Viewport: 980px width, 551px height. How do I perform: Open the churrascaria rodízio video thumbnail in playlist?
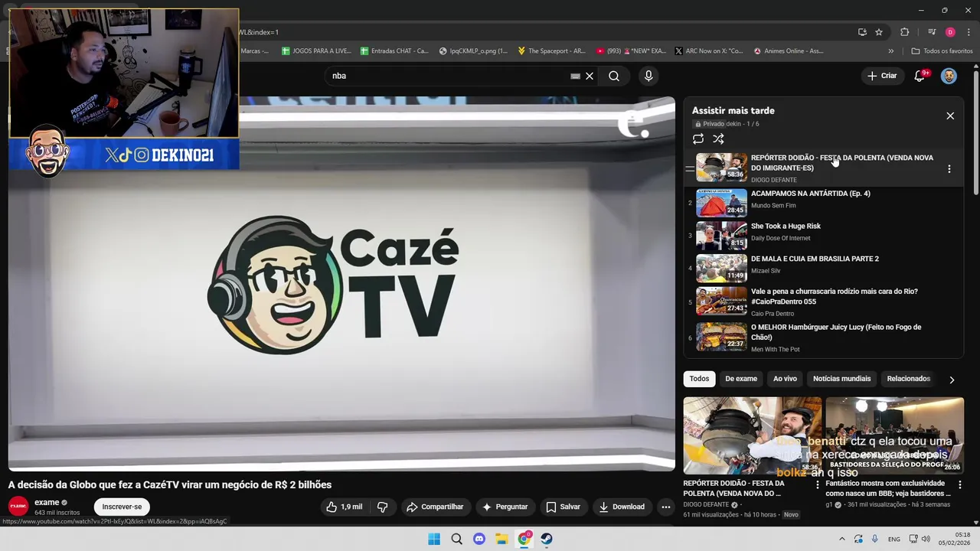[x=721, y=301]
